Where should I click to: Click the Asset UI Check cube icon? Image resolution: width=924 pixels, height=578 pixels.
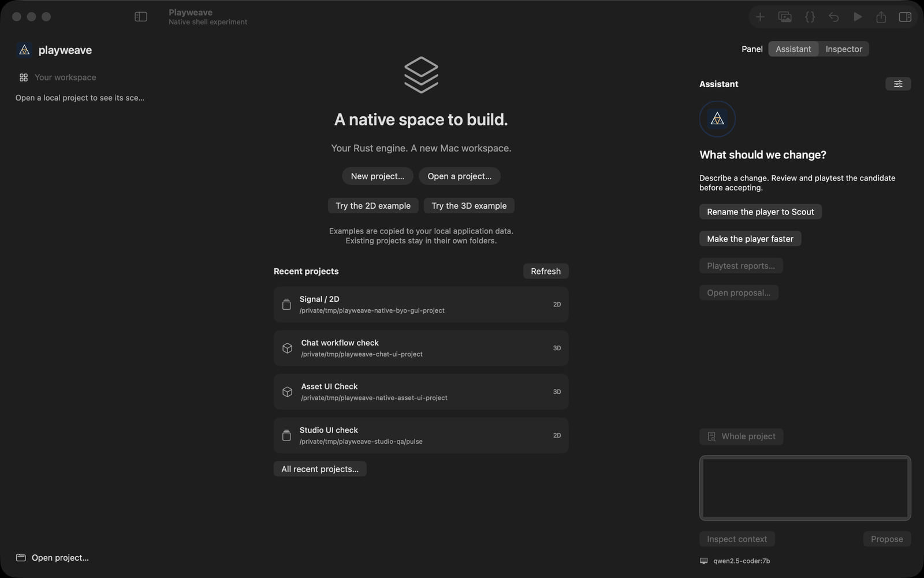(x=287, y=392)
